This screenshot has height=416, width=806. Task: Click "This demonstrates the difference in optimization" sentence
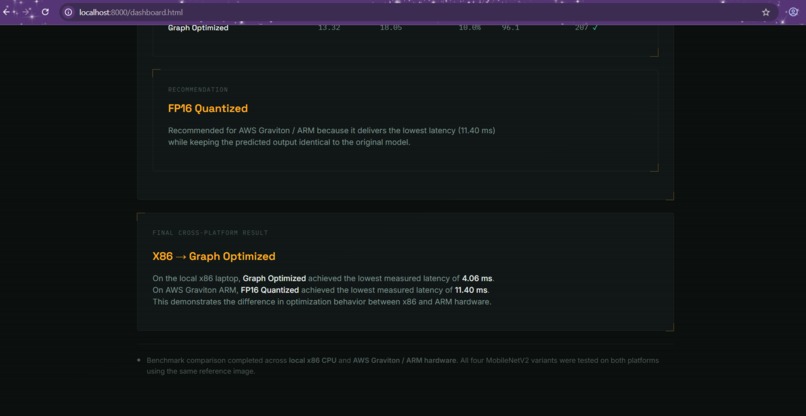[322, 302]
